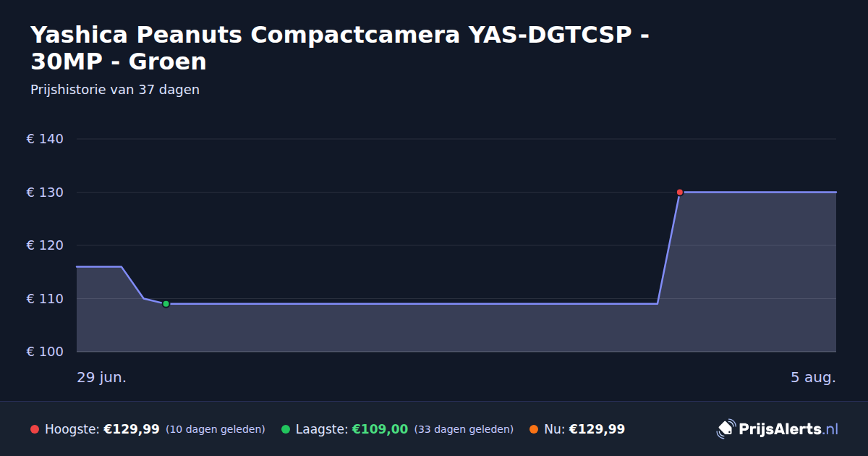The image size is (868, 456).
Task: Click the green lowest-price dot on chart
Action: click(166, 304)
